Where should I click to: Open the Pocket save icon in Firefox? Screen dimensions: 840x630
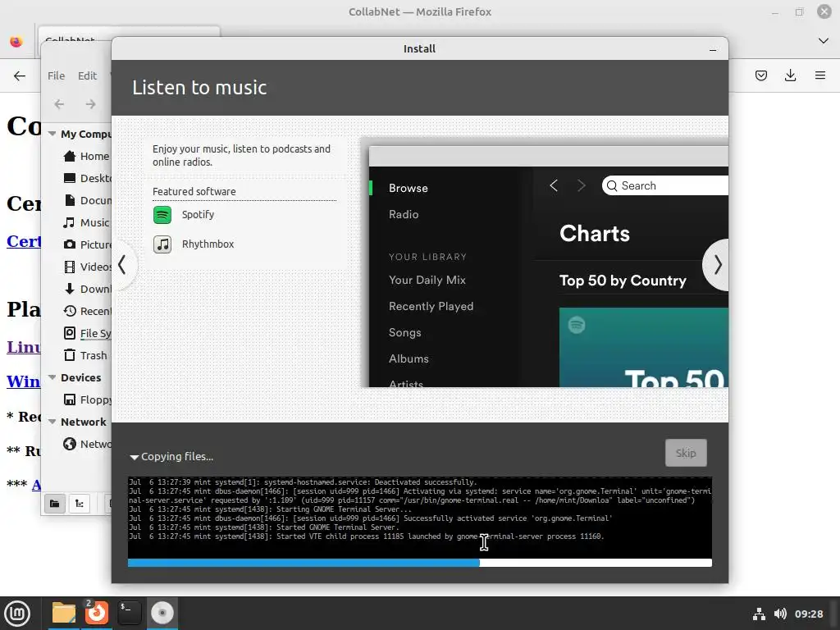click(760, 75)
